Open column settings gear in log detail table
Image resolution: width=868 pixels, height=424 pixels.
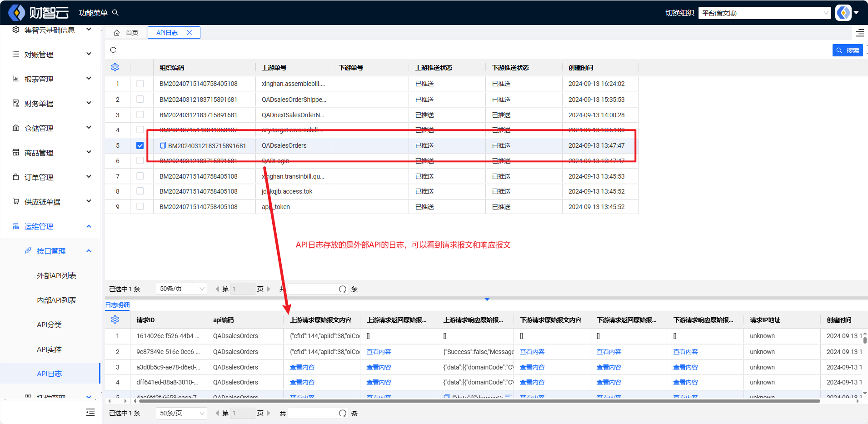[115, 319]
